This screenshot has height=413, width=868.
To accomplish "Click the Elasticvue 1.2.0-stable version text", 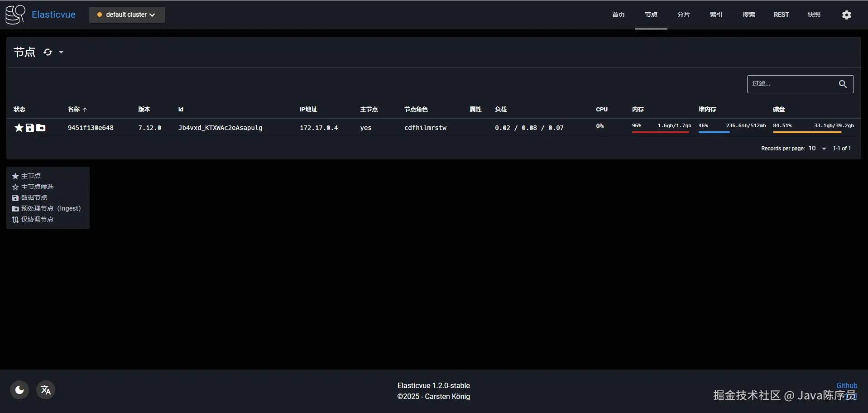I will tap(434, 386).
